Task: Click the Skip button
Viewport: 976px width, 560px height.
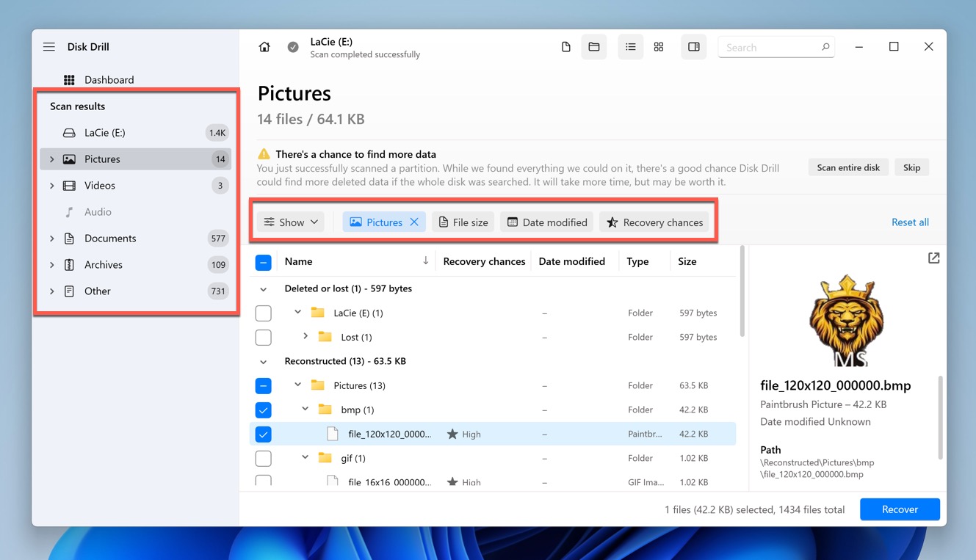Action: click(911, 167)
